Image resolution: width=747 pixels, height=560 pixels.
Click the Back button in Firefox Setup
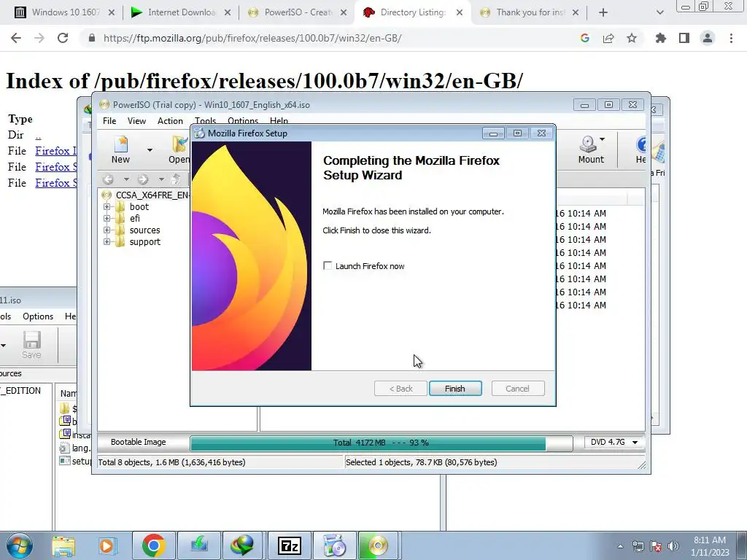[400, 389]
